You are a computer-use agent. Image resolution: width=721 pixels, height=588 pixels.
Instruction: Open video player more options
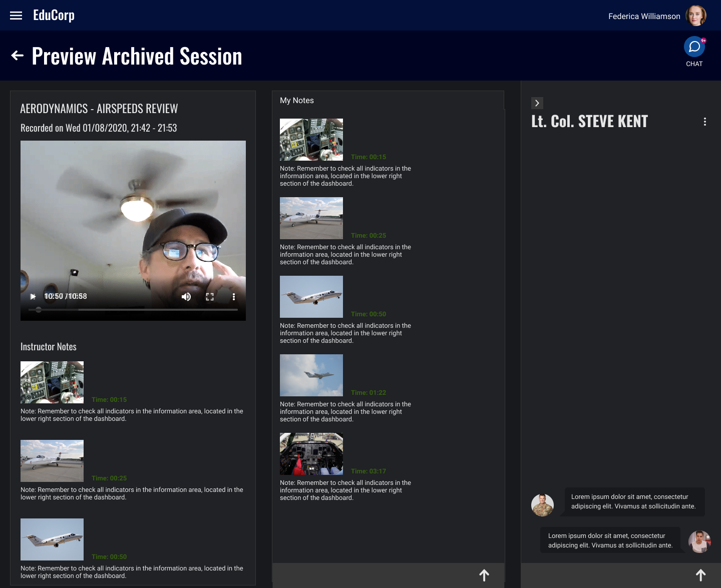click(234, 297)
